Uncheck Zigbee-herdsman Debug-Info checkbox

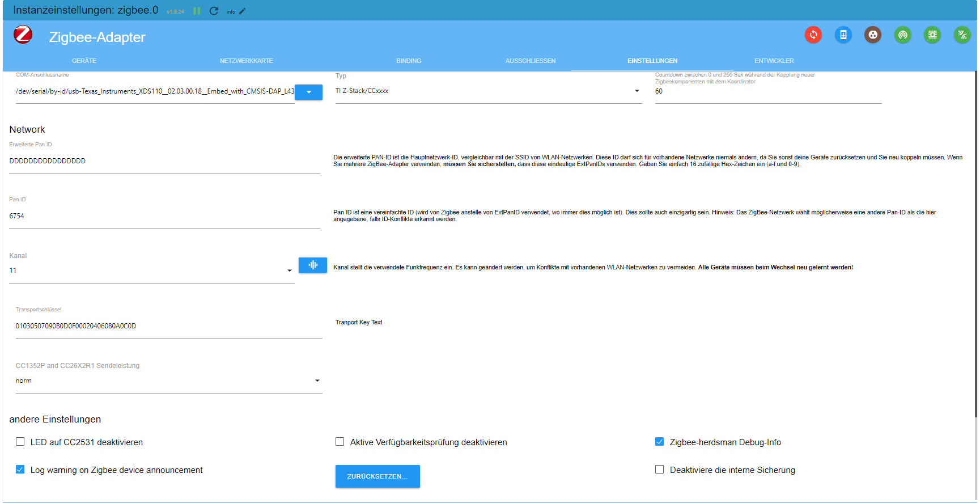pos(660,441)
